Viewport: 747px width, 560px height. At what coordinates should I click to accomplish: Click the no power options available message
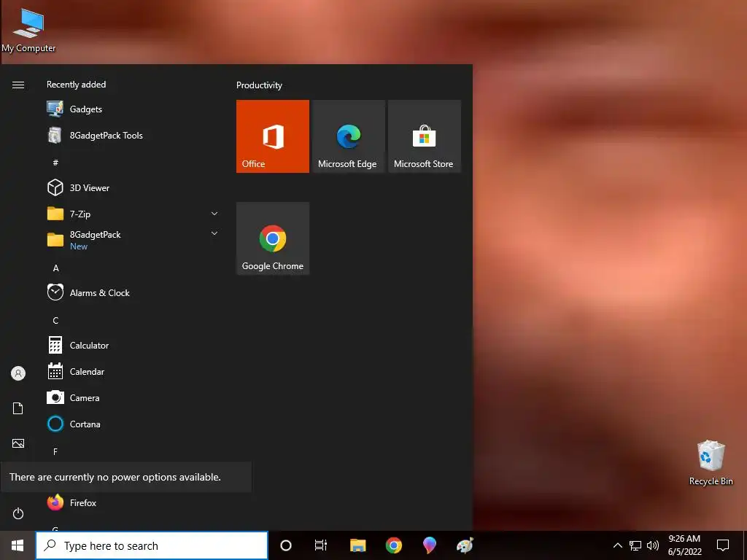115,477
